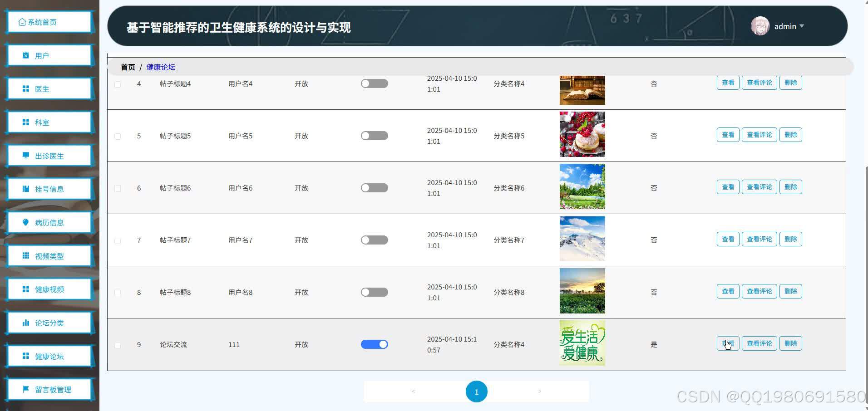Select the 系统首页 home icon
Image resolution: width=868 pixels, height=411 pixels.
point(21,21)
